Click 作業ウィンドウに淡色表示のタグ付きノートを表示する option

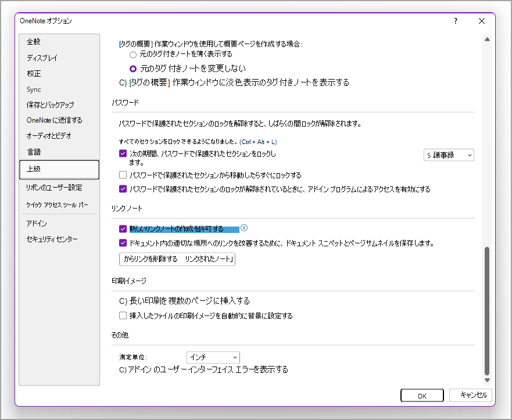[x=234, y=82]
